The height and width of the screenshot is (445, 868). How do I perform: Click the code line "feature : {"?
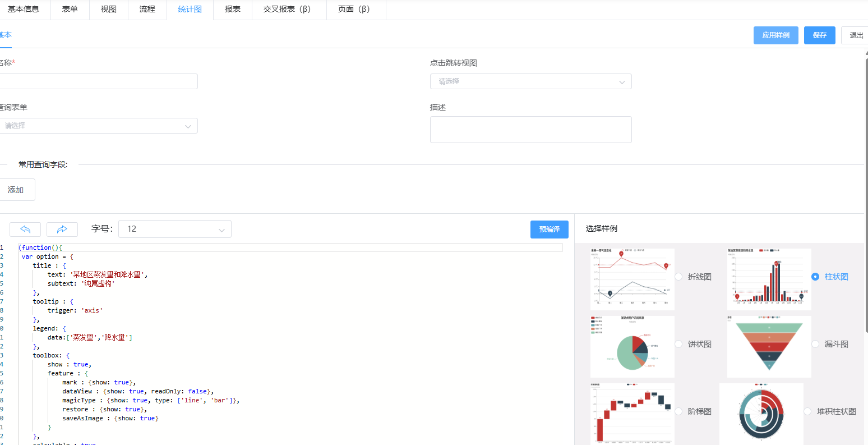(68, 373)
